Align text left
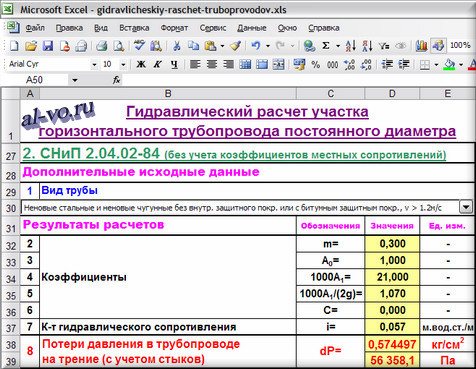Image resolution: width=476 pixels, height=369 pixels. coord(195,64)
